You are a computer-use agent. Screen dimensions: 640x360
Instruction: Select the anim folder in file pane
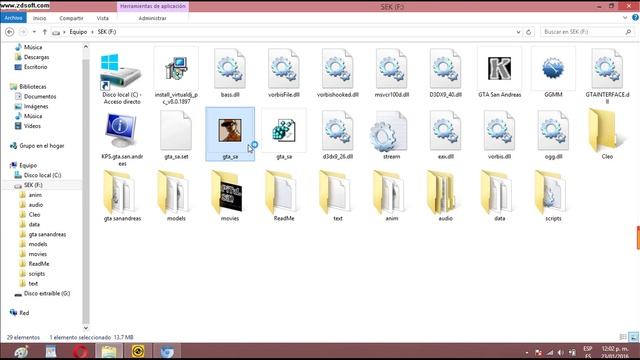point(391,197)
